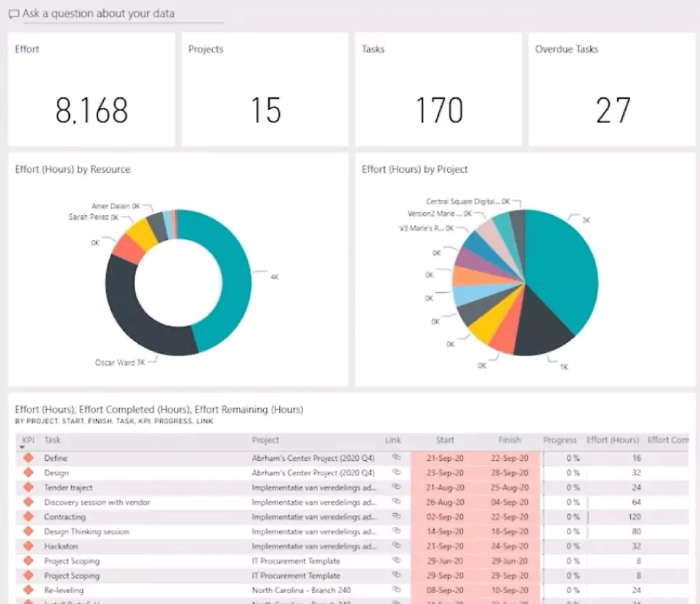This screenshot has width=700, height=604.
Task: Click the Q&A chat bubble icon
Action: point(14,14)
